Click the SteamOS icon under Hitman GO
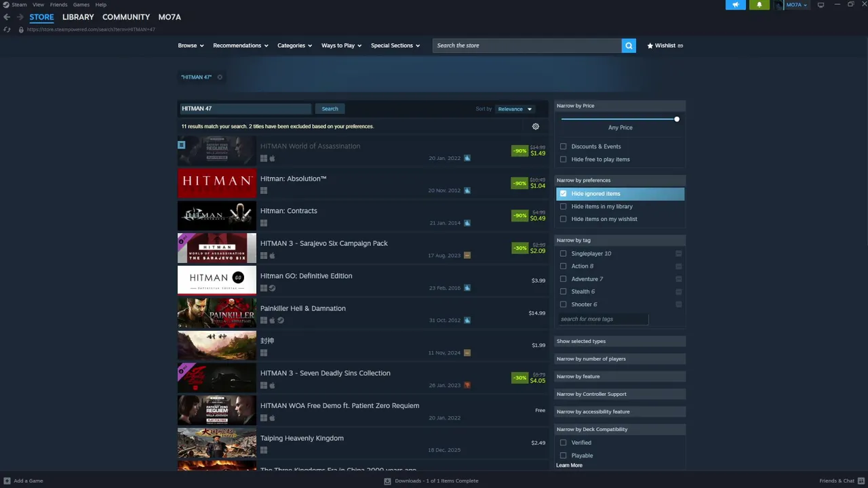 272,288
